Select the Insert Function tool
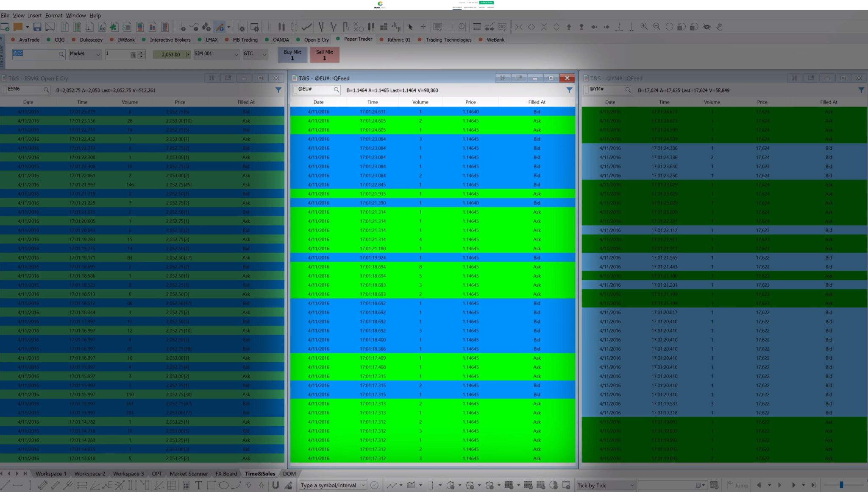This screenshot has height=492, width=868. point(102,27)
